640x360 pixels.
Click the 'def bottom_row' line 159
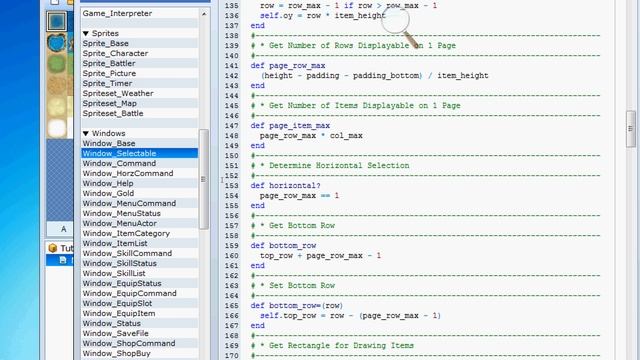tap(283, 246)
